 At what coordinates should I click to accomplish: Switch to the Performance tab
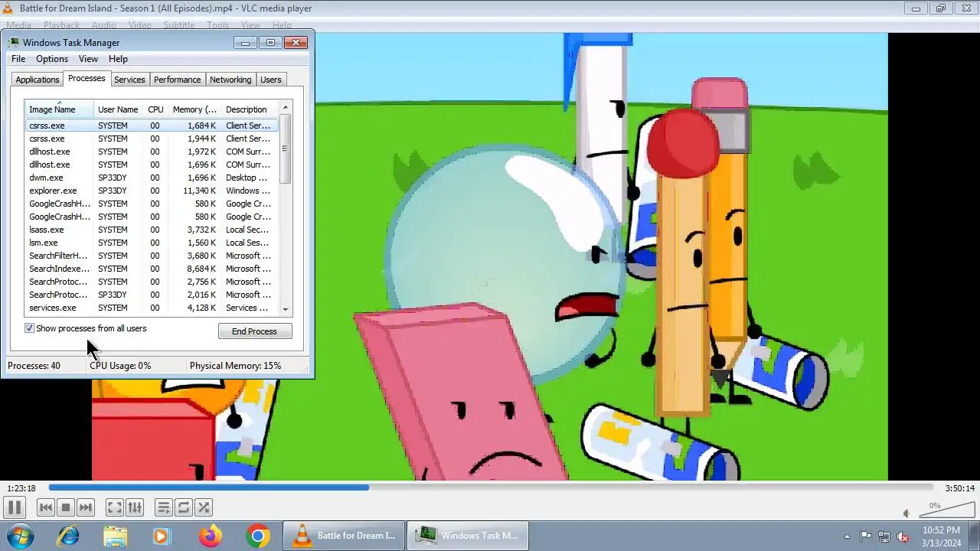point(177,80)
